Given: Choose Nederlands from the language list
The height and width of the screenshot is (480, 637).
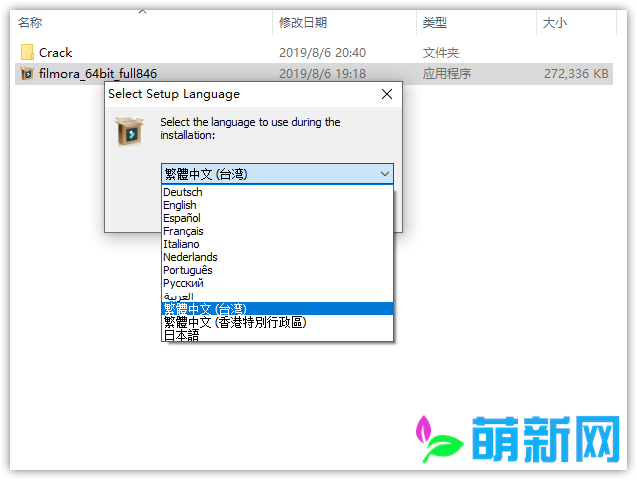Looking at the screenshot, I should (x=277, y=257).
